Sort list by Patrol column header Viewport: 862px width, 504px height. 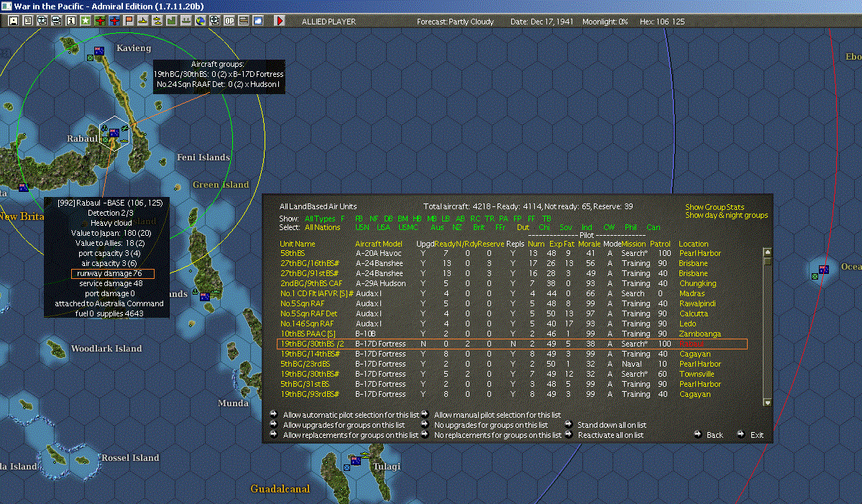pos(660,244)
